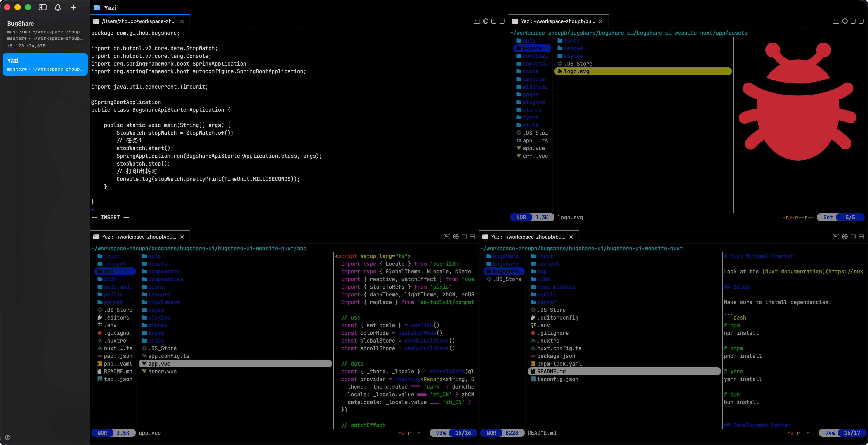868x445 pixels.
Task: Split top-right pane to the right
Action: coord(853,21)
